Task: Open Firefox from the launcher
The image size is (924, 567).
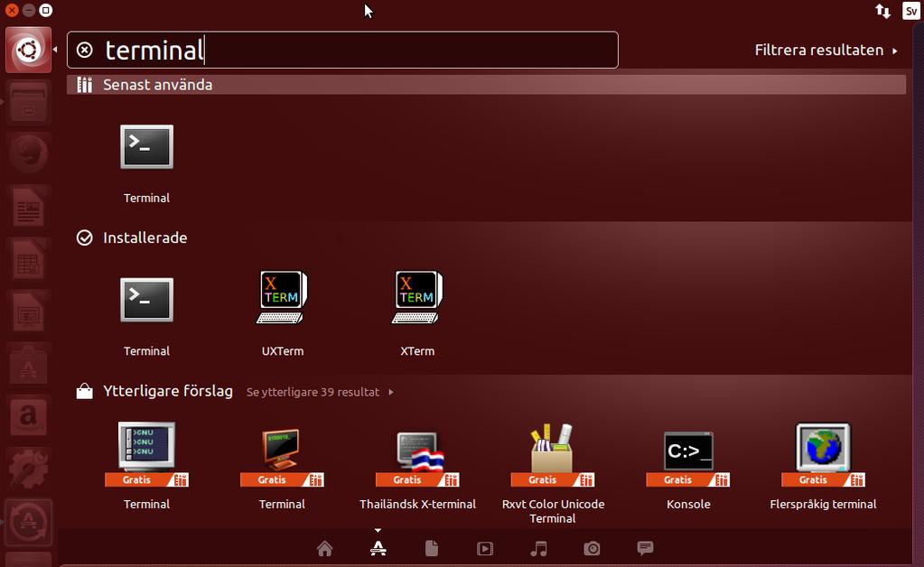Action: click(x=28, y=154)
